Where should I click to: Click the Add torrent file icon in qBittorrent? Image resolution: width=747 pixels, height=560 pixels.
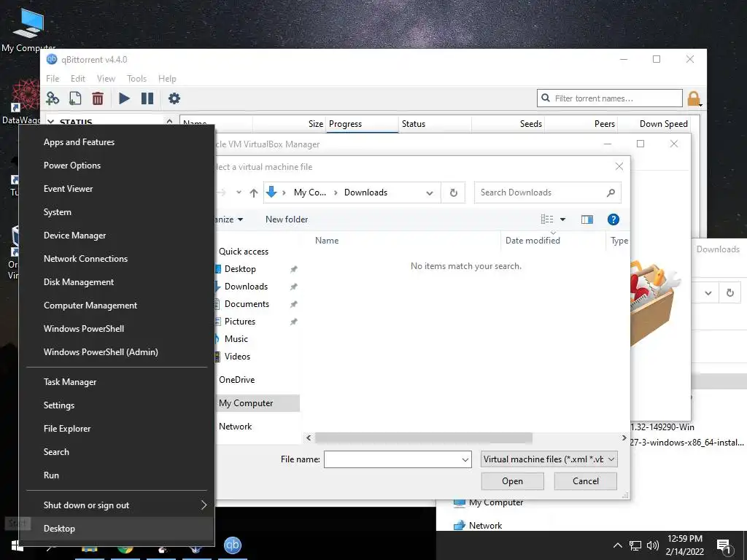point(75,98)
